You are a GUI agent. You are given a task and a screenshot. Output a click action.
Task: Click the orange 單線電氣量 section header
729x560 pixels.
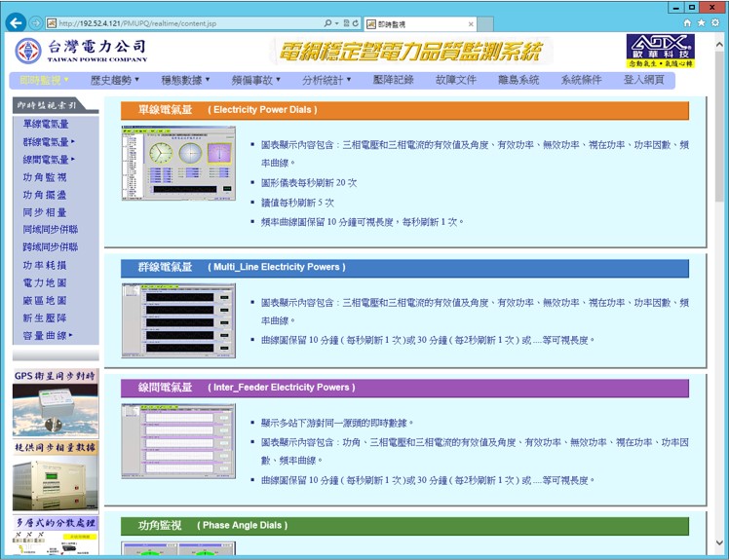404,110
